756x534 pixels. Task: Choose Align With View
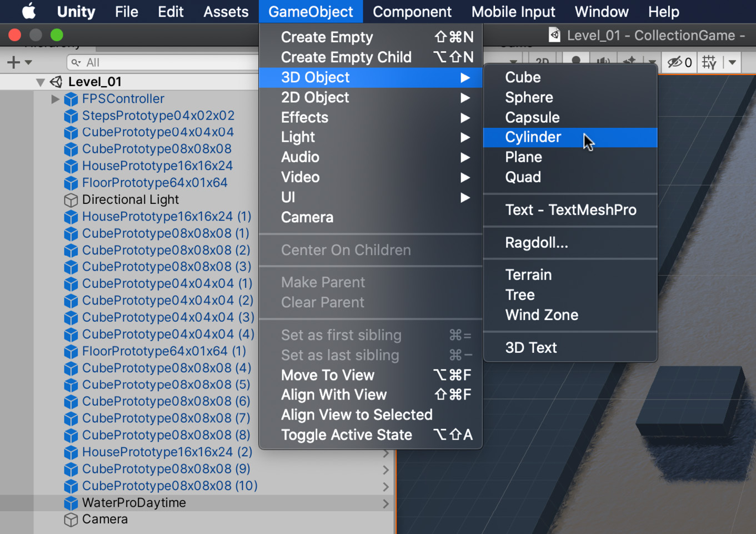click(x=371, y=395)
